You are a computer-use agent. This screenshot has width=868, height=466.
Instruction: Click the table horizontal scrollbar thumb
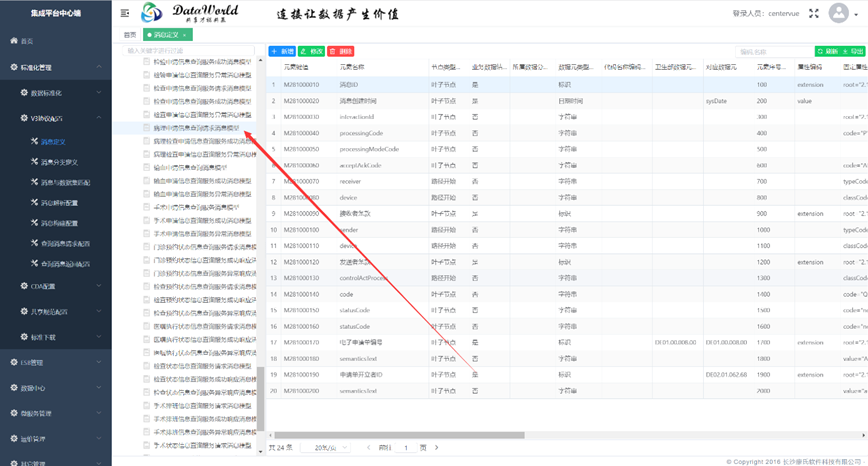(x=399, y=435)
